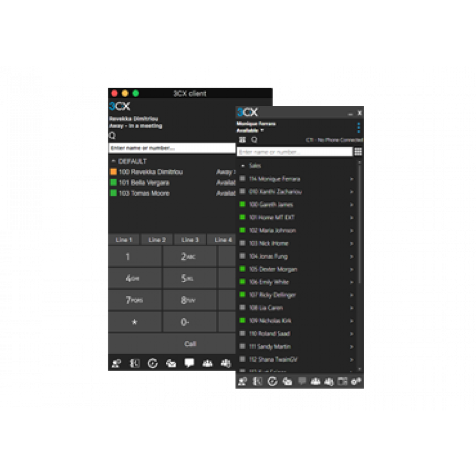476x476 pixels.
Task: Tap dialpad key 2 ABC
Action: pos(189,256)
